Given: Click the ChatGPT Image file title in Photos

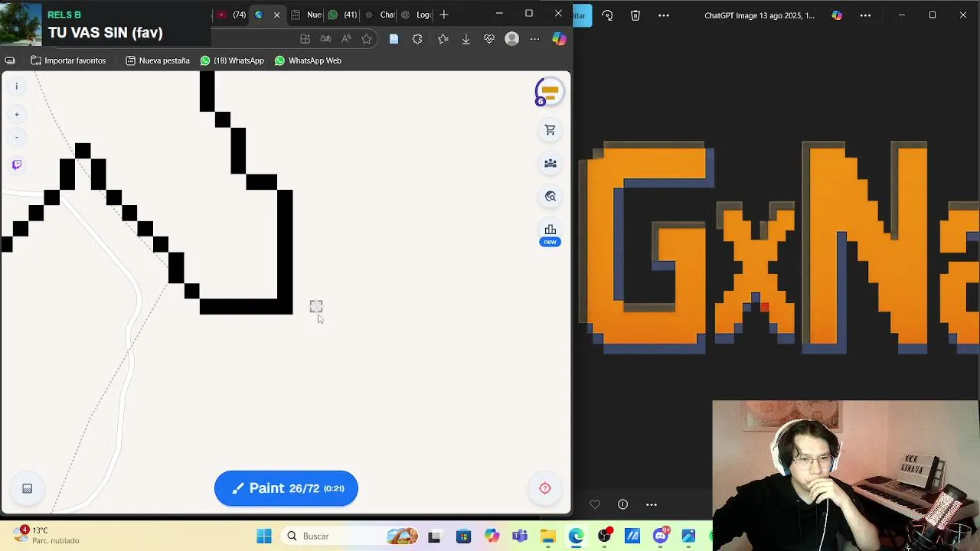Looking at the screenshot, I should 759,15.
